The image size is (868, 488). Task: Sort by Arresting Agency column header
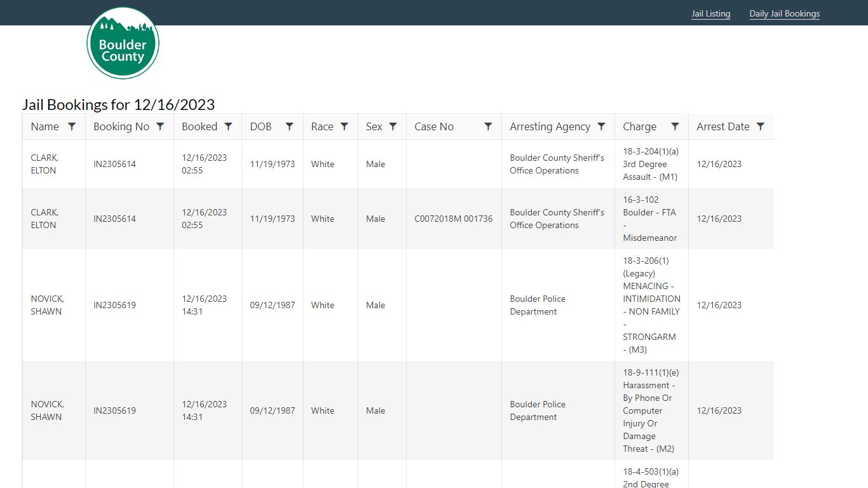pyautogui.click(x=550, y=126)
